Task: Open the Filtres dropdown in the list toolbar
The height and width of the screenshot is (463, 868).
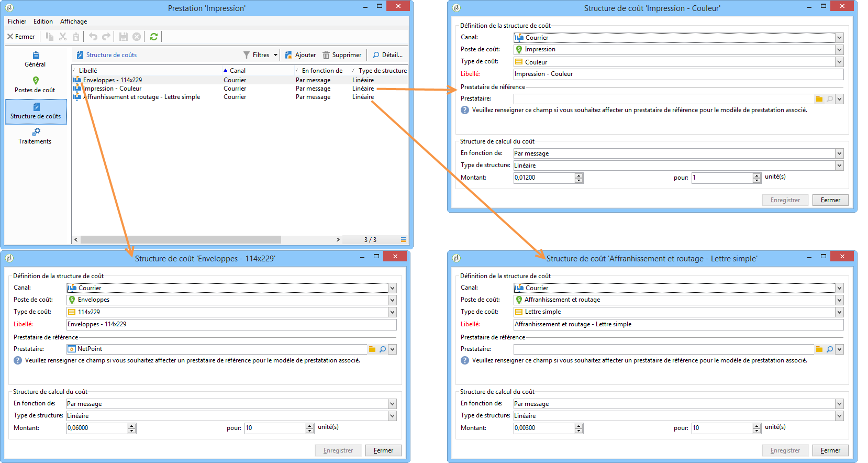Action: [x=260, y=55]
